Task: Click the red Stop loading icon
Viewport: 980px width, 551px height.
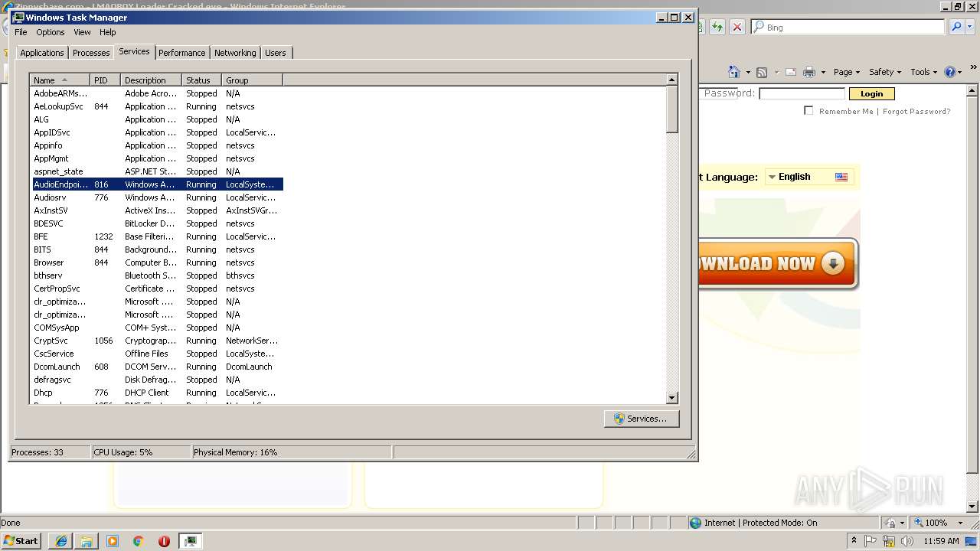Action: (737, 27)
